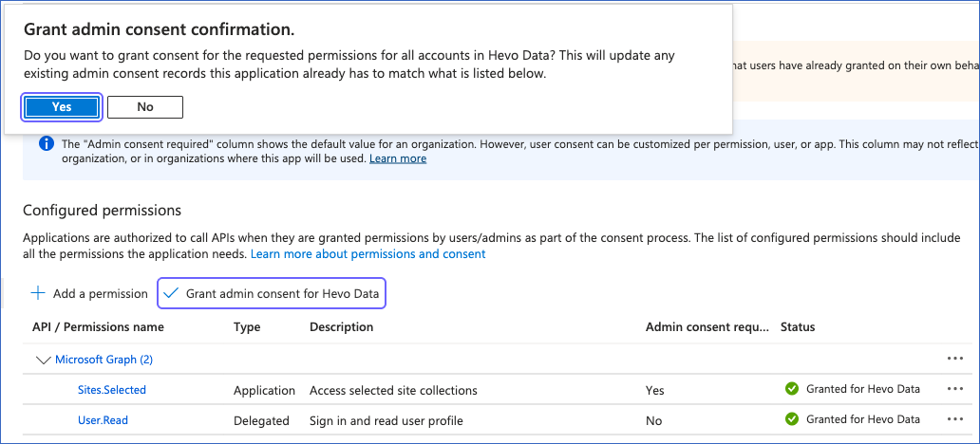Click 'Granted for Hevo Data' status for Sites.Selected
The image size is (980, 444).
point(863,389)
